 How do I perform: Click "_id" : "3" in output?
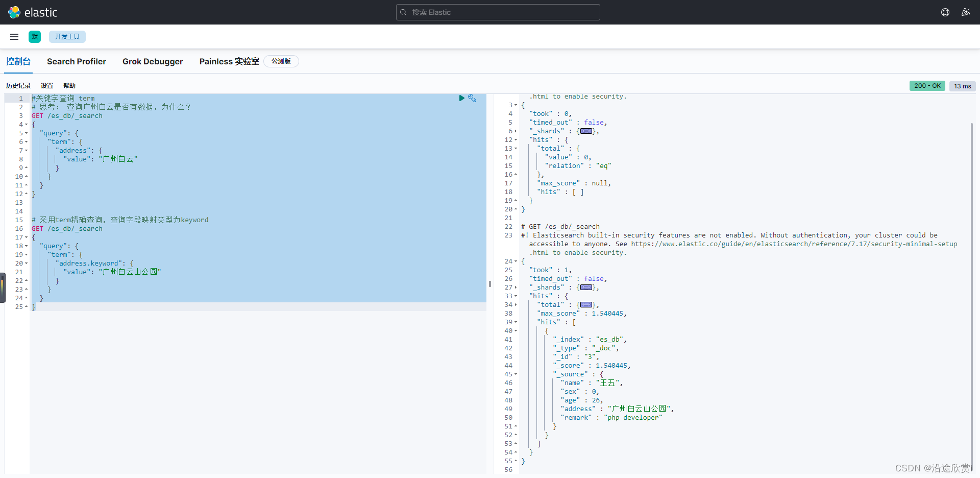(x=576, y=357)
